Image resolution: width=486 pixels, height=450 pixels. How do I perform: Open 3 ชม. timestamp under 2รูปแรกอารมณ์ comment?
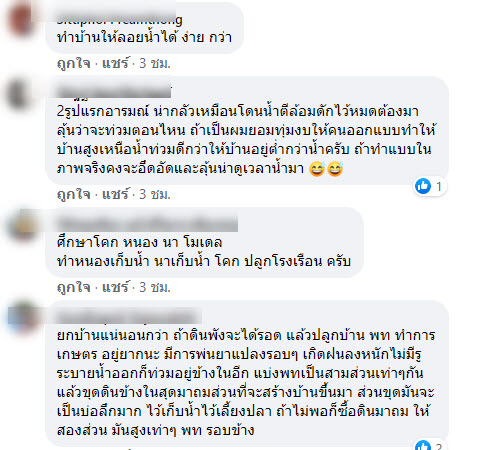(155, 194)
